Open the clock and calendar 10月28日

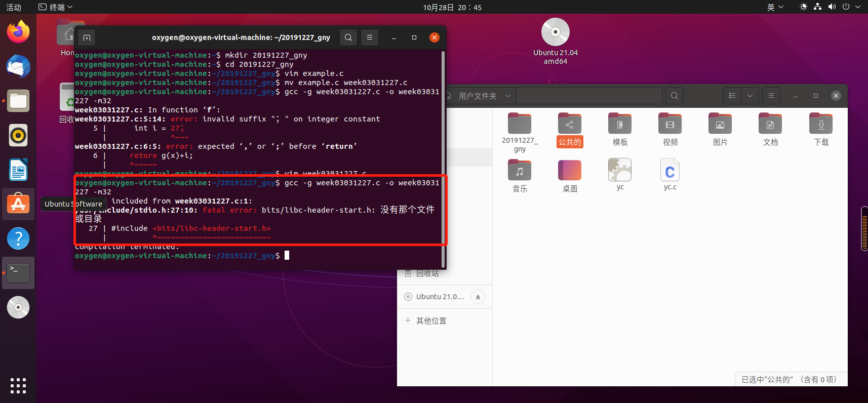[x=452, y=7]
